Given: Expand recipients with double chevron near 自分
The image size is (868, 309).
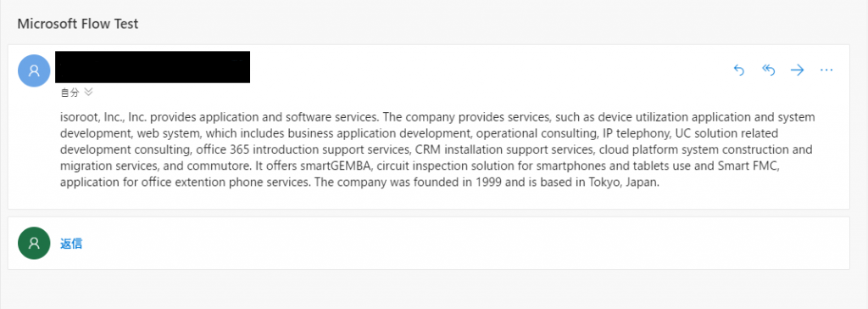Looking at the screenshot, I should 88,92.
